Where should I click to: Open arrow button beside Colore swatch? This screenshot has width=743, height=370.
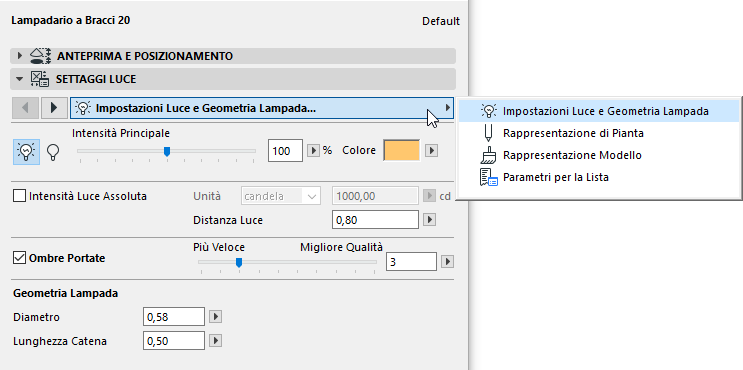(x=430, y=151)
